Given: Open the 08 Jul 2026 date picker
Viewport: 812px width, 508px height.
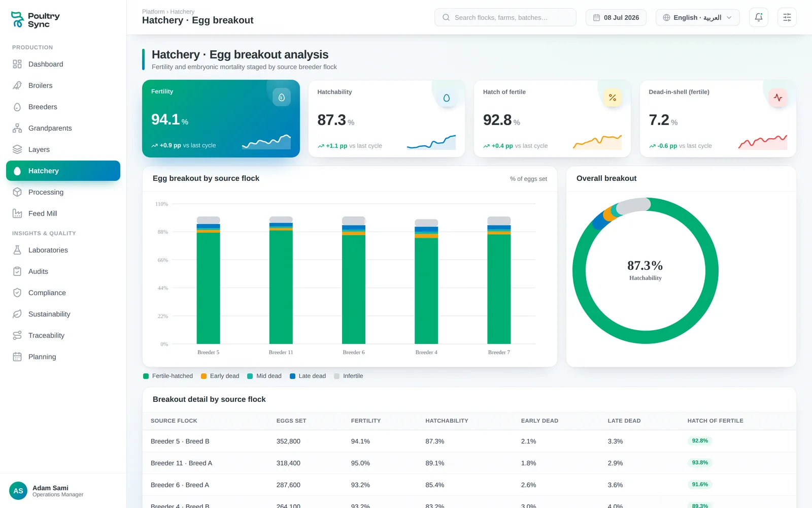Looking at the screenshot, I should [x=616, y=17].
